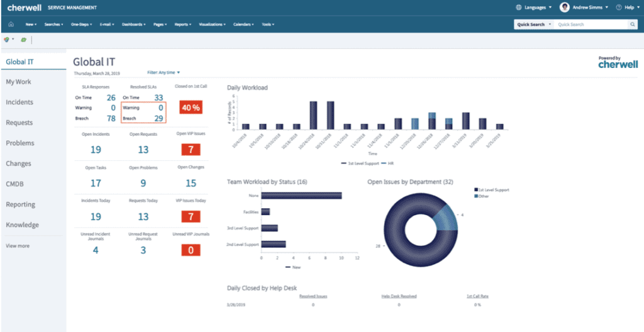Click the red Open VIP Issues tile
644x332 pixels.
pos(191,149)
